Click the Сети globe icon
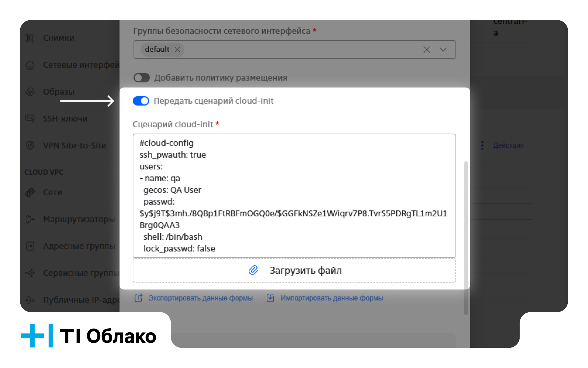The height and width of the screenshot is (368, 588). coord(30,192)
